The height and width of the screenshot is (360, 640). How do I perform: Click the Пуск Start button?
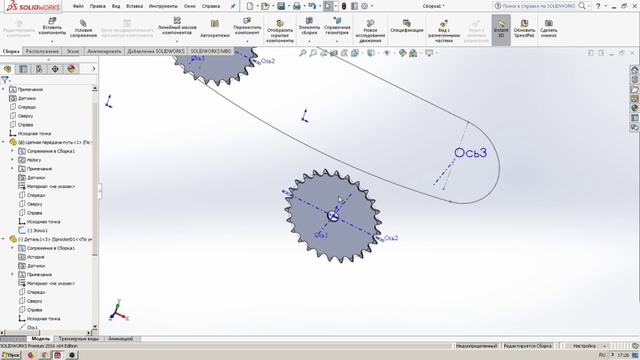[x=11, y=355]
